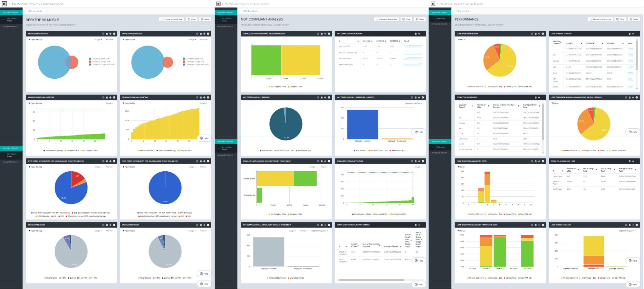Click move icon on Not Compliant Monitoring panel

(419, 34)
